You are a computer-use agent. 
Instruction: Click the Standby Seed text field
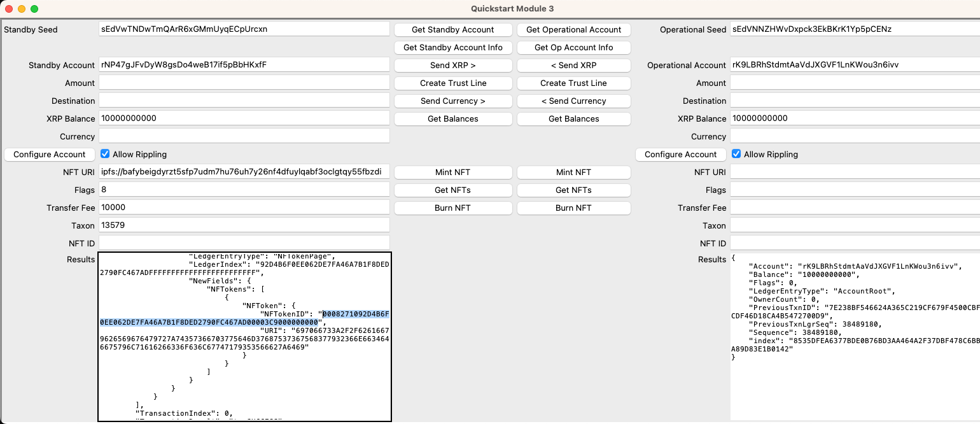244,29
